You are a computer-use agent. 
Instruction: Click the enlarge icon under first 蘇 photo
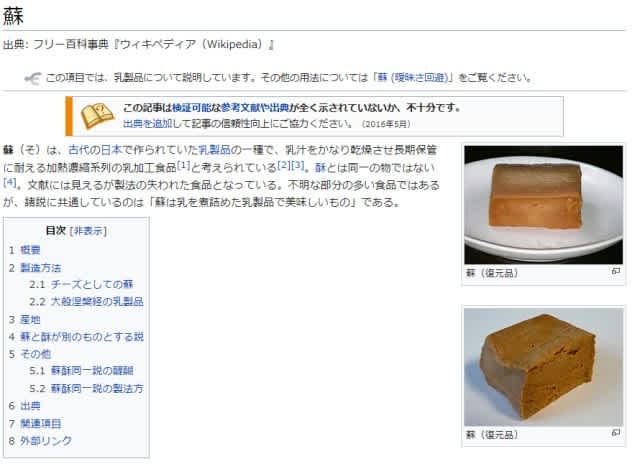click(616, 271)
